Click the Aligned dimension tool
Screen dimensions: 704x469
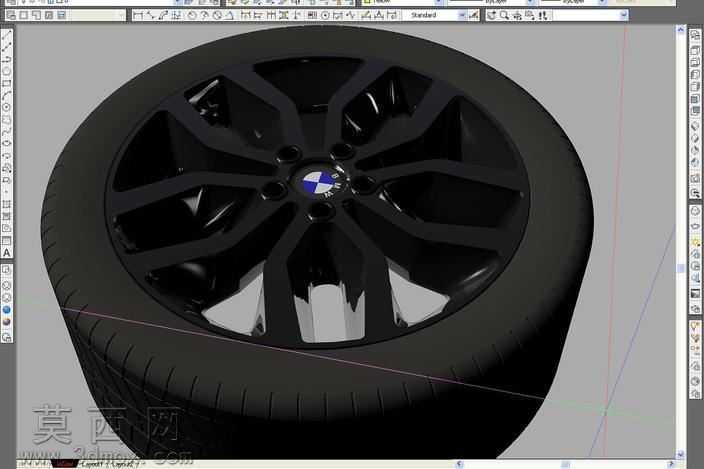[x=150, y=16]
